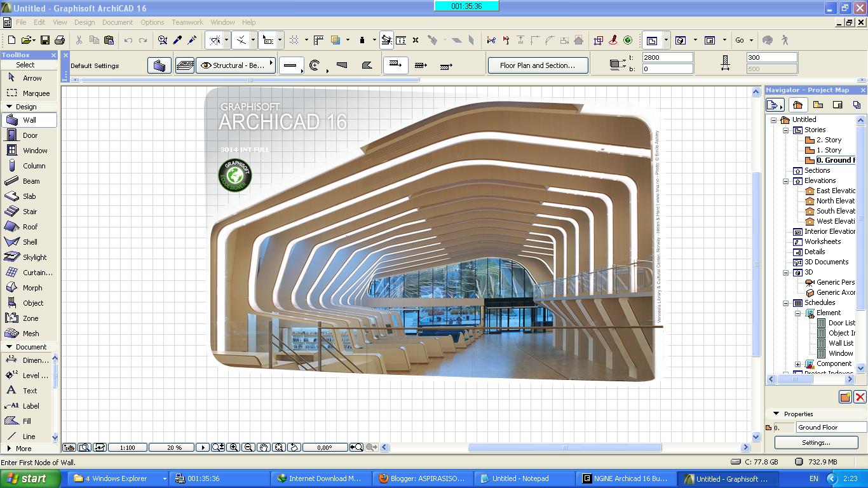This screenshot has height=488, width=868.
Task: Open the Document menu
Action: [118, 22]
